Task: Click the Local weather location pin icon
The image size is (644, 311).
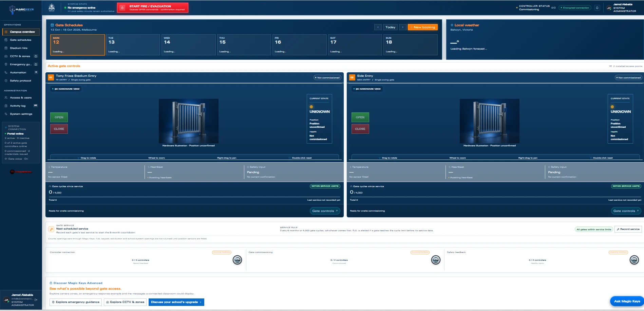Action: 452,25
